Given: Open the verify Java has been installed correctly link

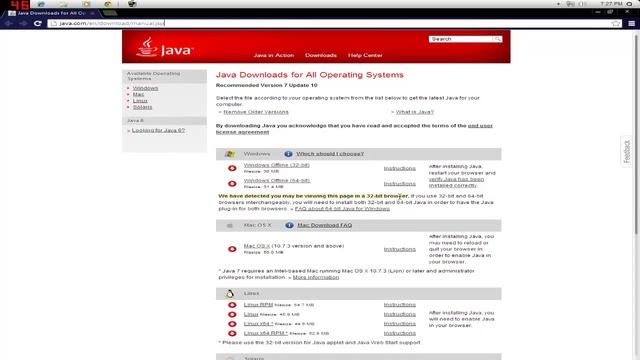Looking at the screenshot, I should (x=456, y=182).
